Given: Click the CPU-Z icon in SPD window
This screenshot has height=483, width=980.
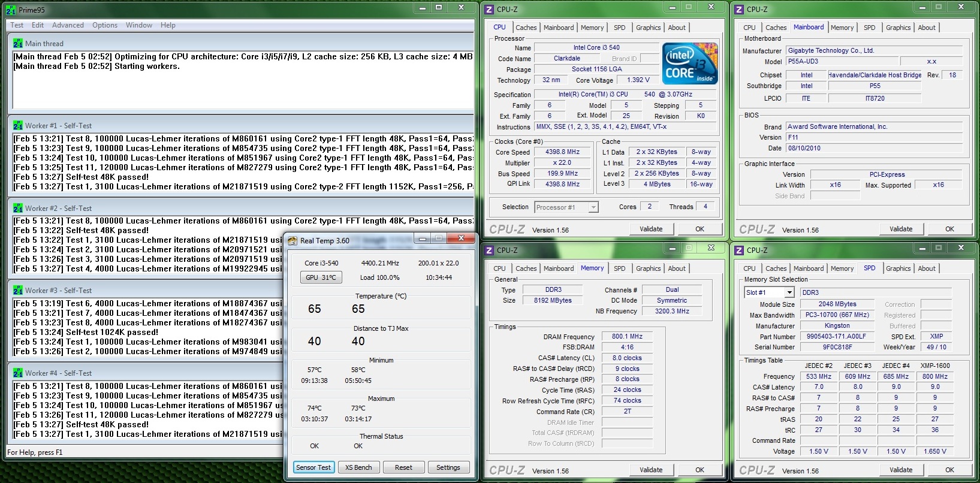Looking at the screenshot, I should click(x=739, y=250).
